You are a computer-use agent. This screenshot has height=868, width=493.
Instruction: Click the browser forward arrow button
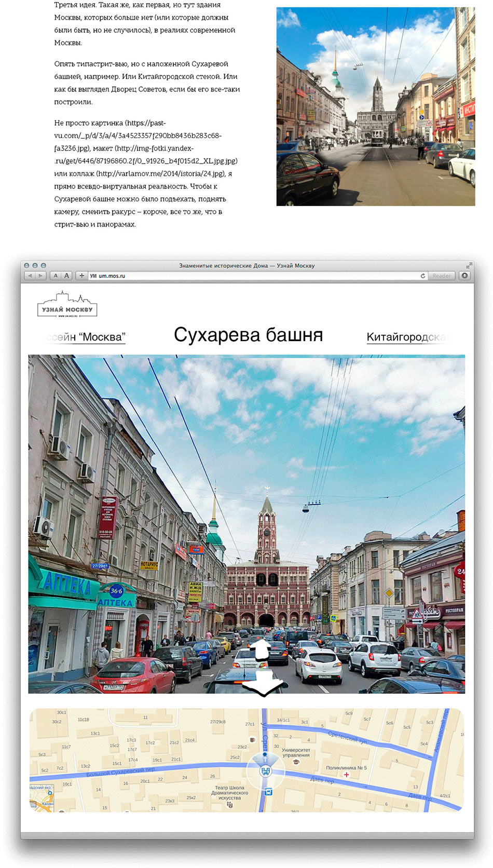click(40, 276)
